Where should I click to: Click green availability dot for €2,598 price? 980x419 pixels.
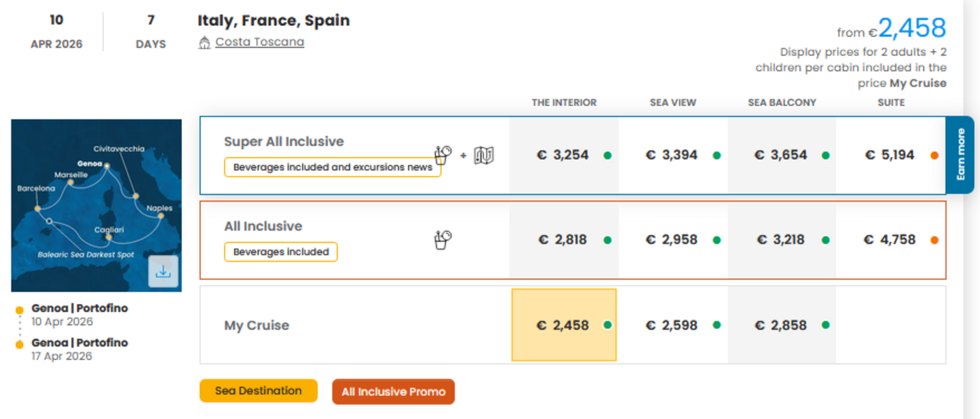716,325
